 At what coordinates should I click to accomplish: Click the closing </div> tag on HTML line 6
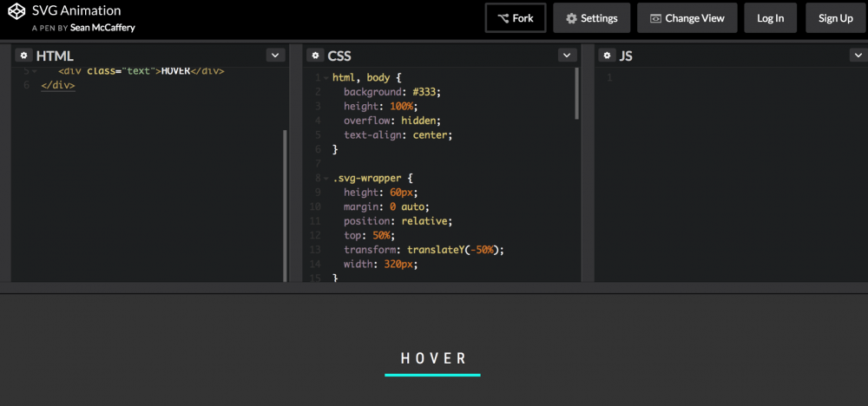tap(58, 86)
